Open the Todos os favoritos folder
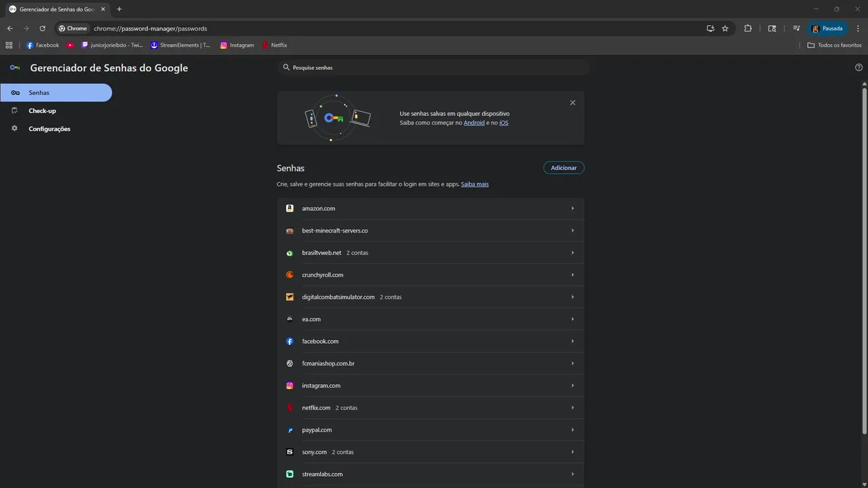The height and width of the screenshot is (488, 868). pyautogui.click(x=834, y=45)
